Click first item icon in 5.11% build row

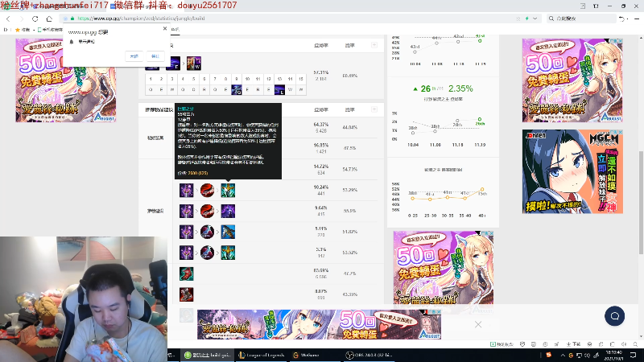pos(186,232)
